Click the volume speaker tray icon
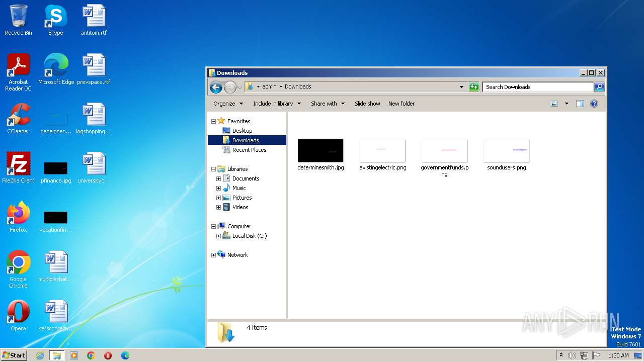This screenshot has height=362, width=644. tap(572, 355)
